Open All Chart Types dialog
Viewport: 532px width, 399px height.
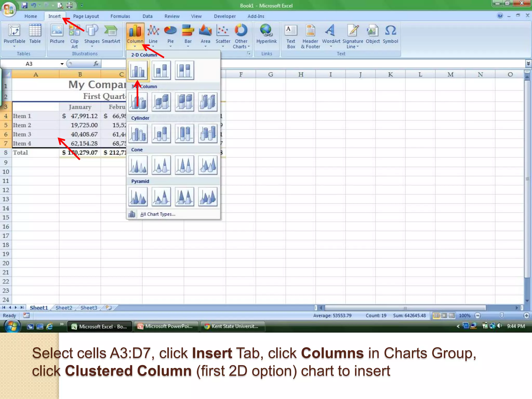(x=158, y=214)
